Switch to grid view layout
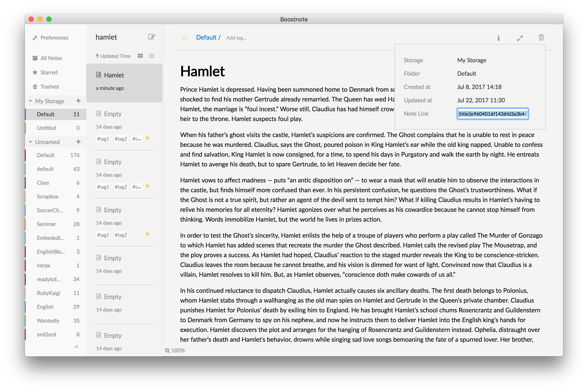This screenshot has height=392, width=588. tap(140, 56)
